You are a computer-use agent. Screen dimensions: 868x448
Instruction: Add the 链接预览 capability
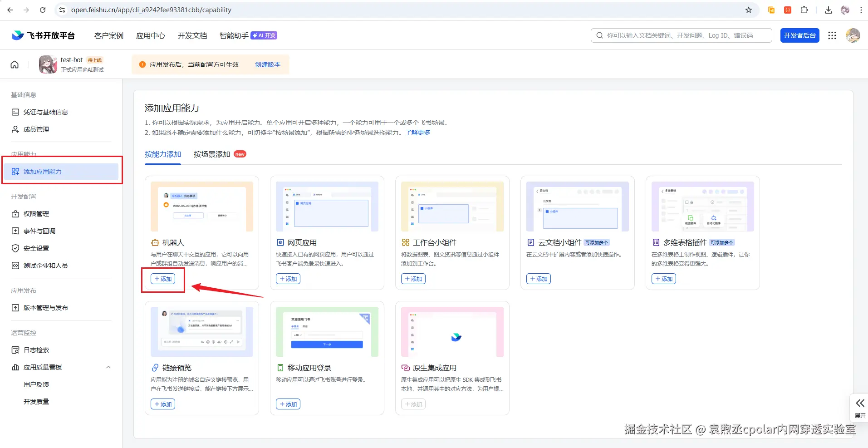(163, 404)
